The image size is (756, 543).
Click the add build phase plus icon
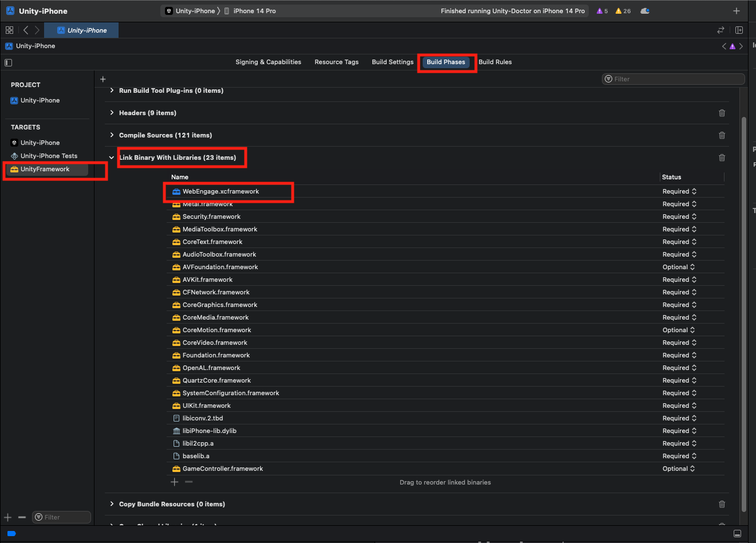tap(103, 79)
